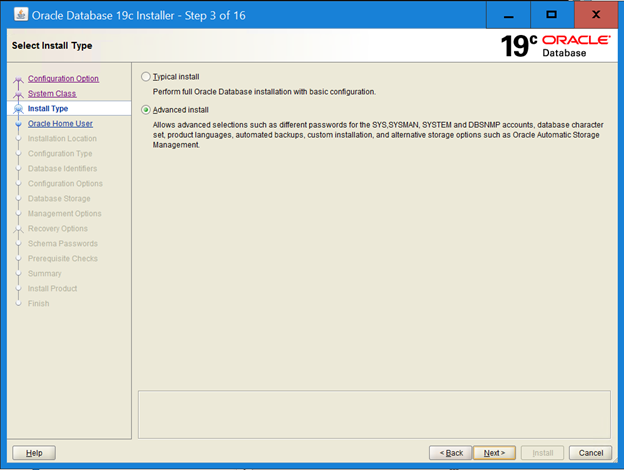Click the Next button
624x470 pixels.
coord(494,453)
